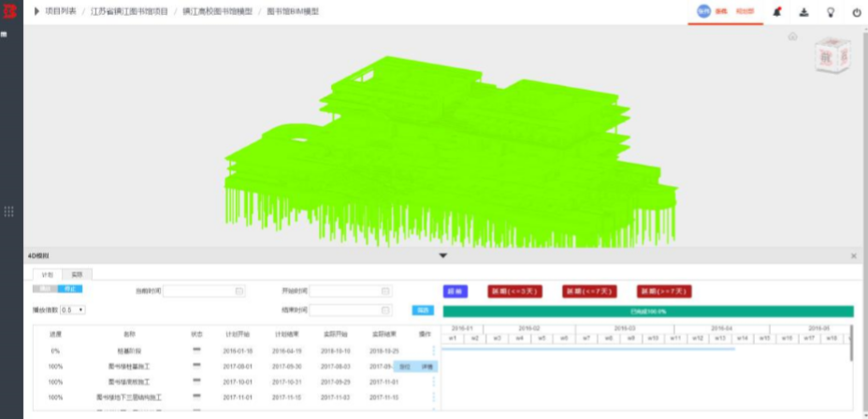The height and width of the screenshot is (419, 868).
Task: Open the notification bell in the top bar
Action: tap(777, 12)
